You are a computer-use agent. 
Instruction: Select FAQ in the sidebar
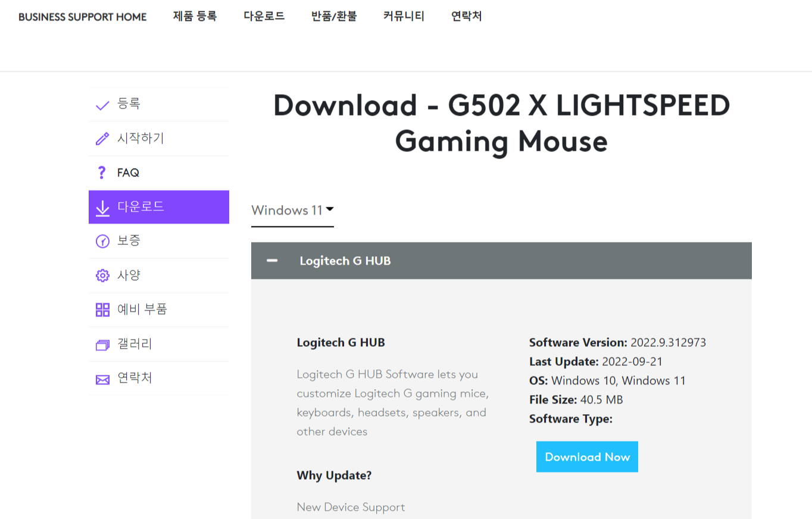tap(159, 173)
